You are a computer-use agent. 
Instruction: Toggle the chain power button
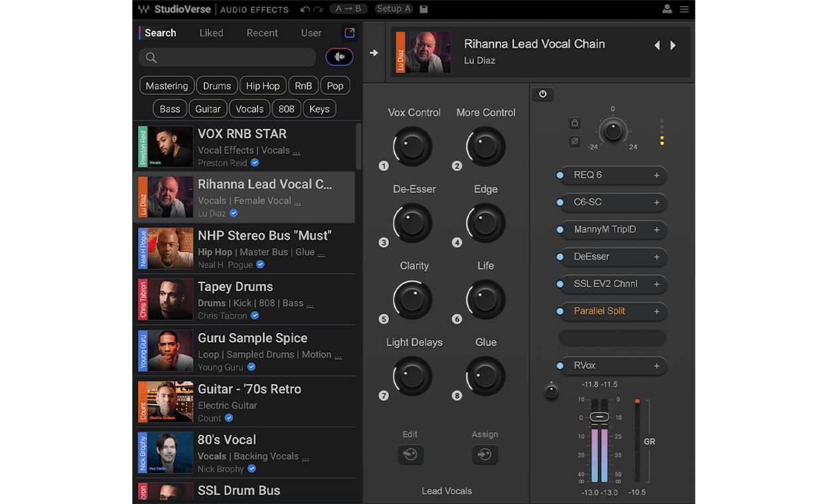542,94
